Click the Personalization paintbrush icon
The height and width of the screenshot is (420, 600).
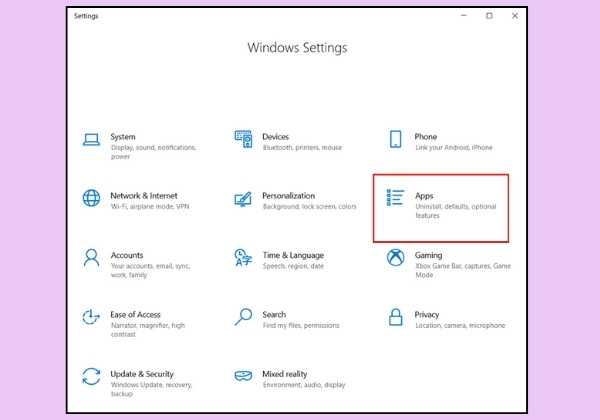click(243, 199)
